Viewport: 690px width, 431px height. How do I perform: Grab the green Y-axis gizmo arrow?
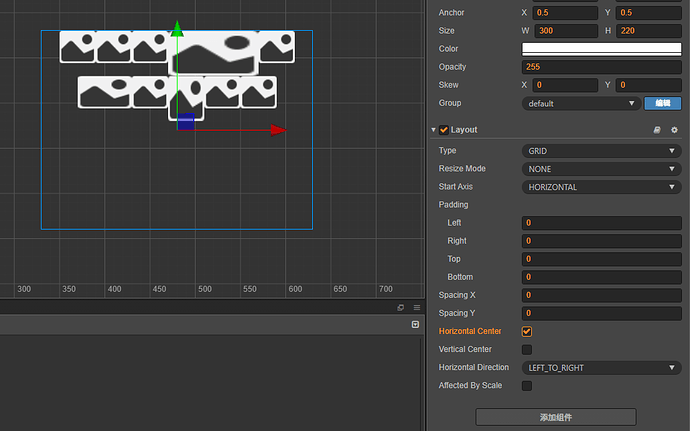pyautogui.click(x=177, y=29)
